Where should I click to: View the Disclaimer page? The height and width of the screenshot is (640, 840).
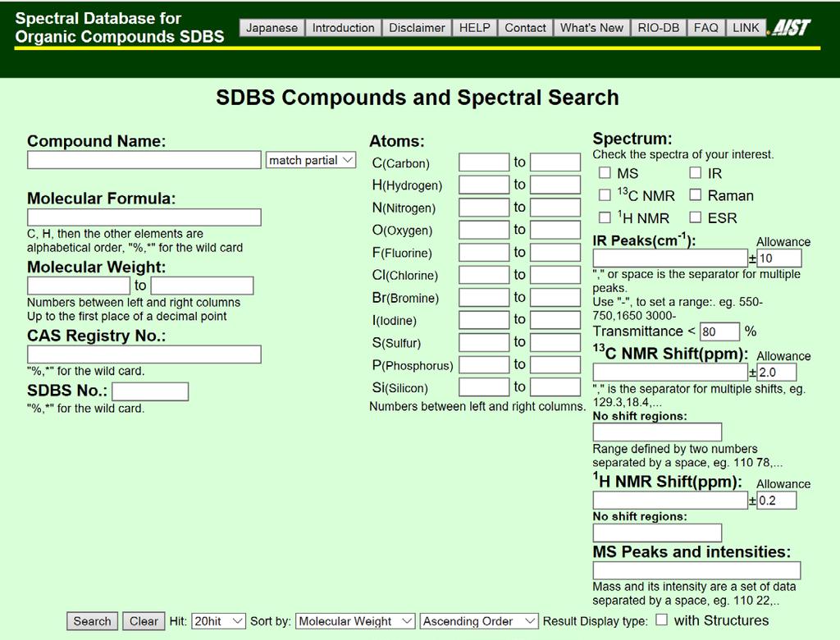[x=417, y=28]
